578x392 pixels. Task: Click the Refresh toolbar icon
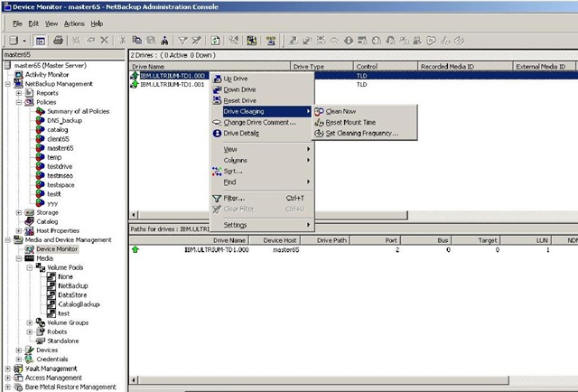(215, 41)
